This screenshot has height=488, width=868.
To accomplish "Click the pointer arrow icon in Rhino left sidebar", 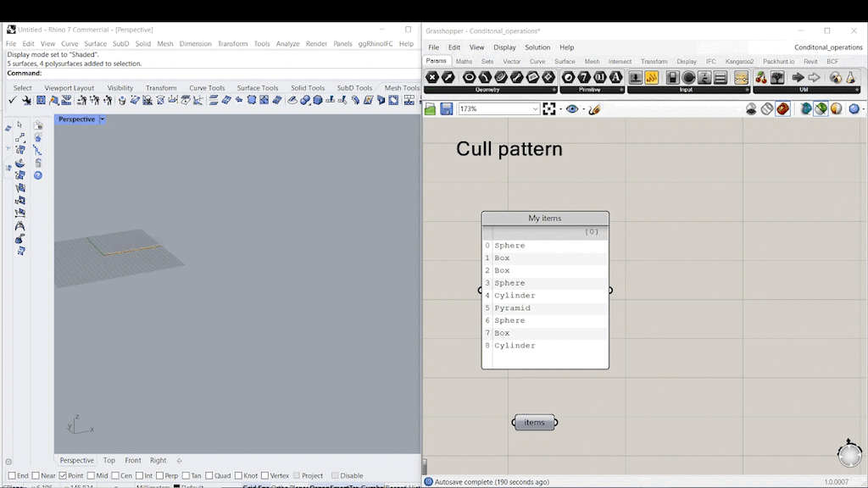I will (20, 125).
